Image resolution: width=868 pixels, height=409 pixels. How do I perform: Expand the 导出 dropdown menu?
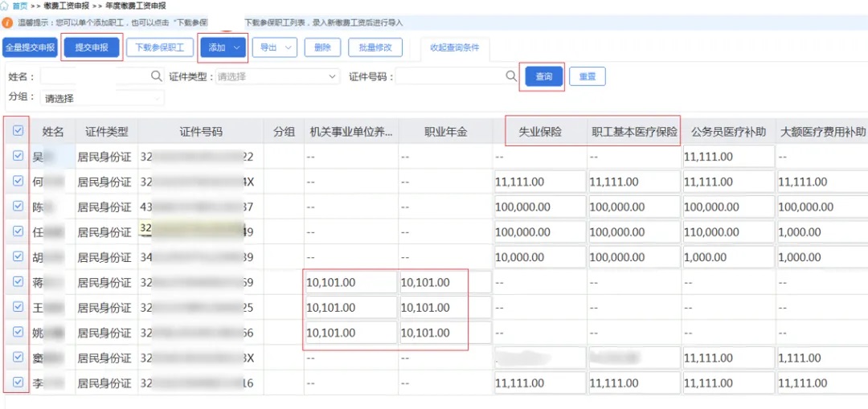coord(274,48)
